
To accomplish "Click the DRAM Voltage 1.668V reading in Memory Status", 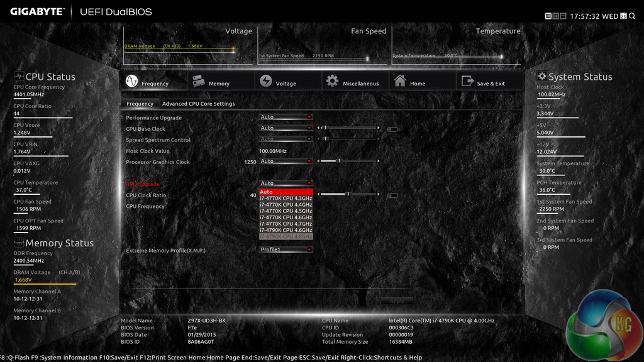I will [x=23, y=280].
